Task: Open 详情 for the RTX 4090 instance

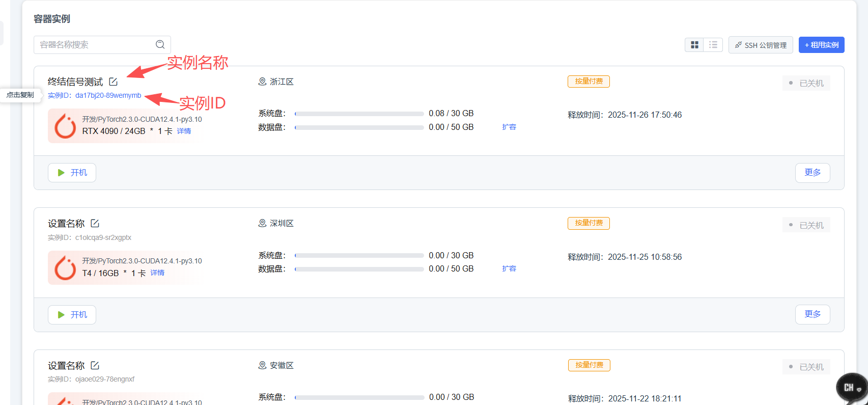Action: point(184,131)
